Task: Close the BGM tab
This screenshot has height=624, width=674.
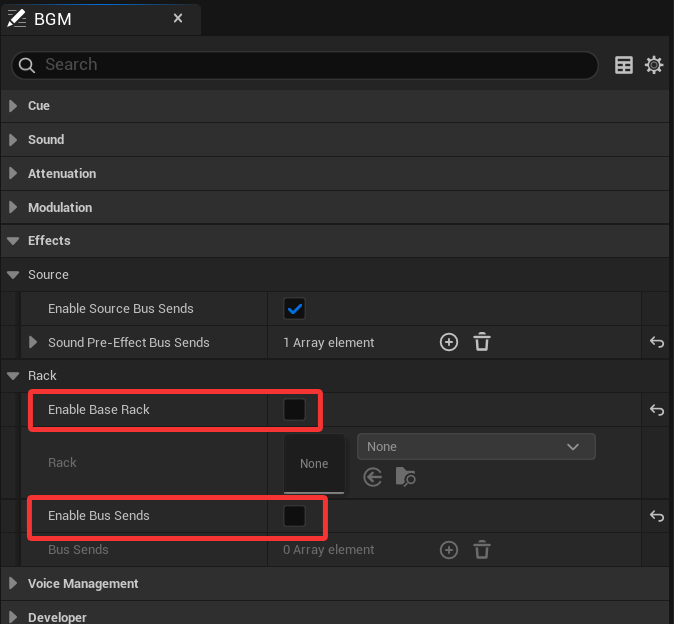Action: (178, 18)
